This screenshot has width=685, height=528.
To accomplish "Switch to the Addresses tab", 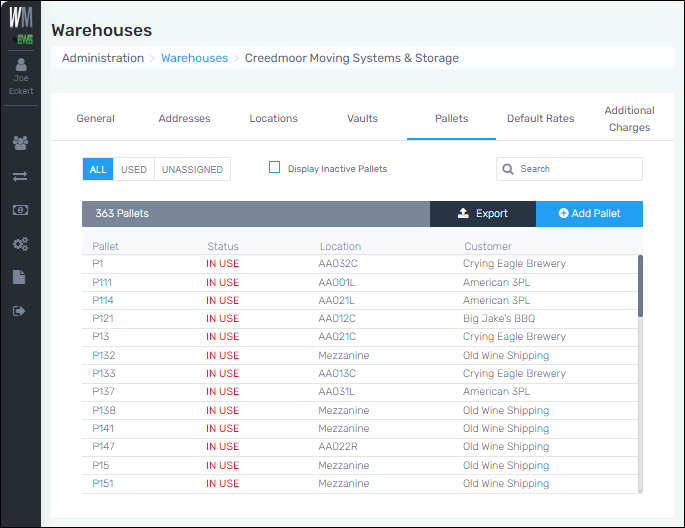I will click(x=184, y=118).
